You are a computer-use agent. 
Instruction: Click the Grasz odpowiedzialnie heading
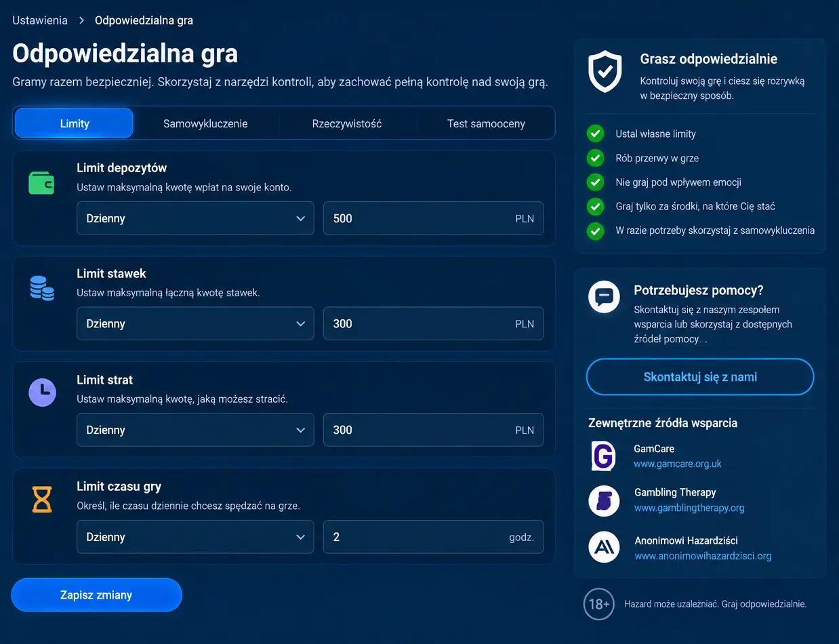coord(708,59)
